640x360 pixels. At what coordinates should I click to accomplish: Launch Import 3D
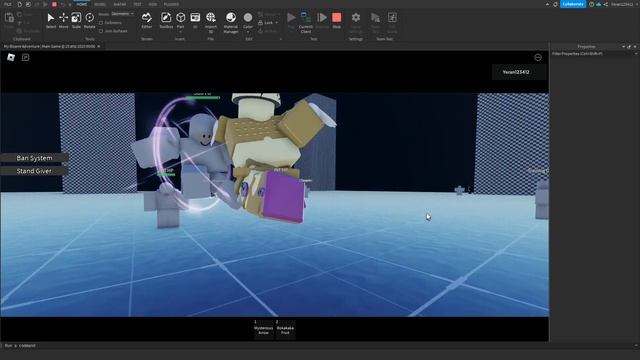[x=211, y=22]
